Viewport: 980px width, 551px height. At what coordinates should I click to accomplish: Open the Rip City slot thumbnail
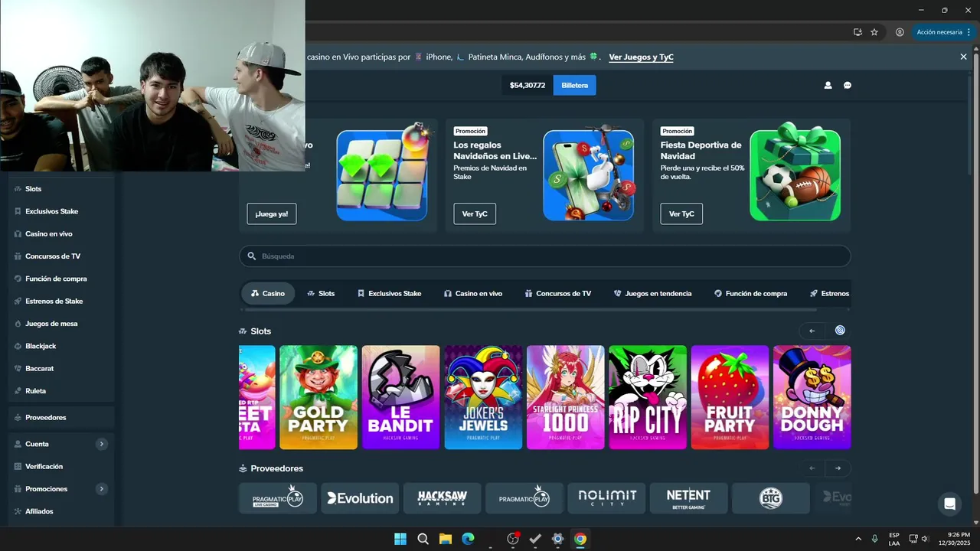pyautogui.click(x=648, y=397)
